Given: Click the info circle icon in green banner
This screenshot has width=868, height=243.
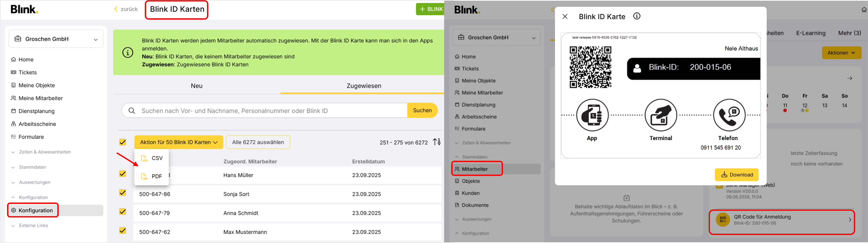Looking at the screenshot, I should coord(128,53).
